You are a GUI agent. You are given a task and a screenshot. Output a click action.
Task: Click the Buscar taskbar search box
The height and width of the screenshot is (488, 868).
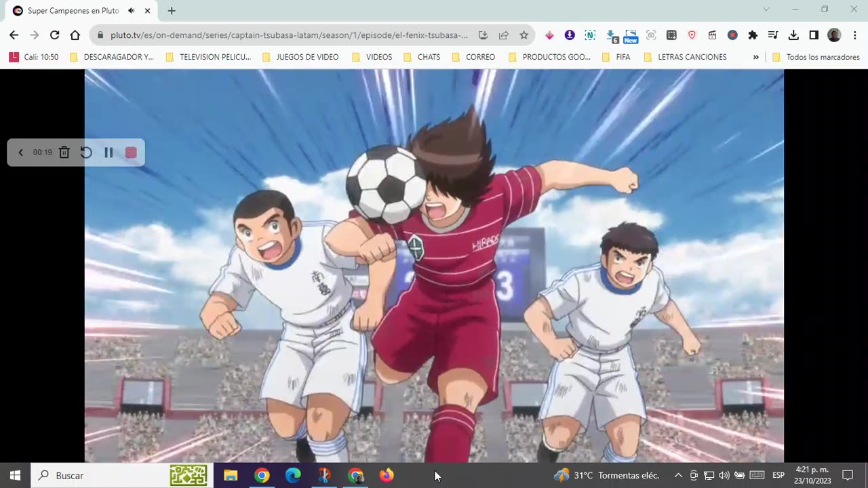point(122,475)
